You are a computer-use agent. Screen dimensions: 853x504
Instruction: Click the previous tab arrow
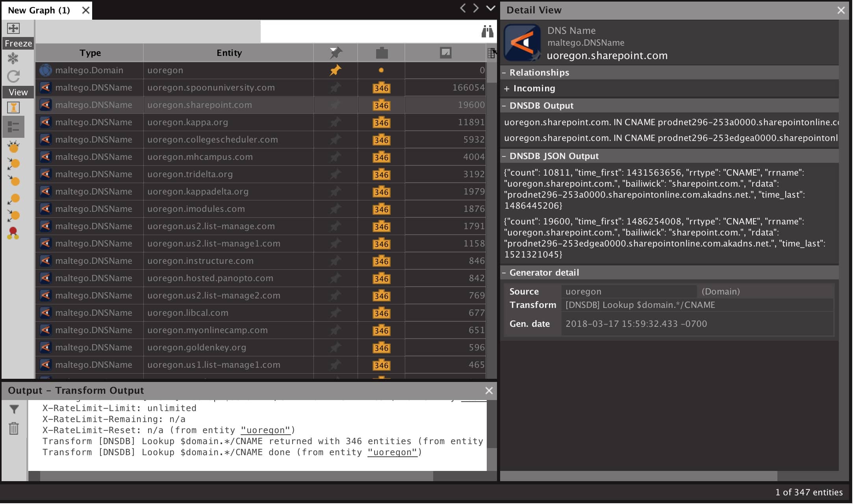(463, 8)
